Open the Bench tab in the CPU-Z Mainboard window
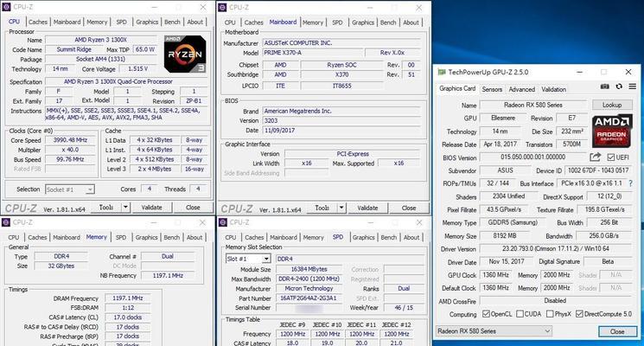This screenshot has width=644, height=346. coord(388,22)
